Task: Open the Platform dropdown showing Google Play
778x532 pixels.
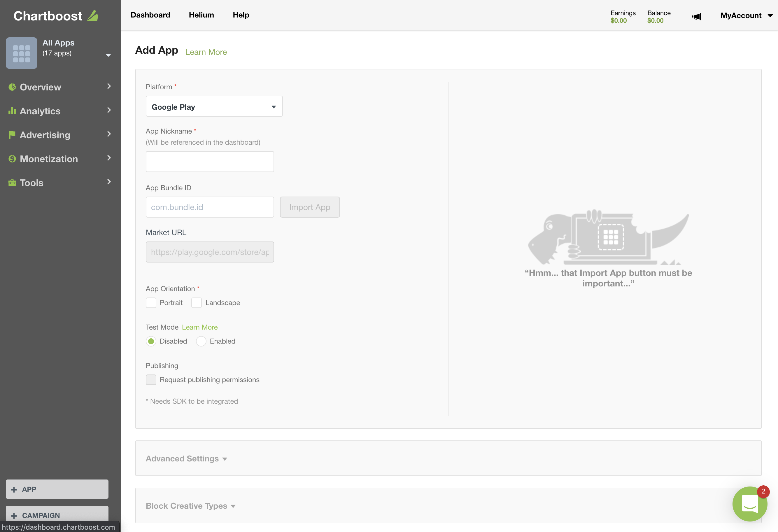Action: pos(214,106)
